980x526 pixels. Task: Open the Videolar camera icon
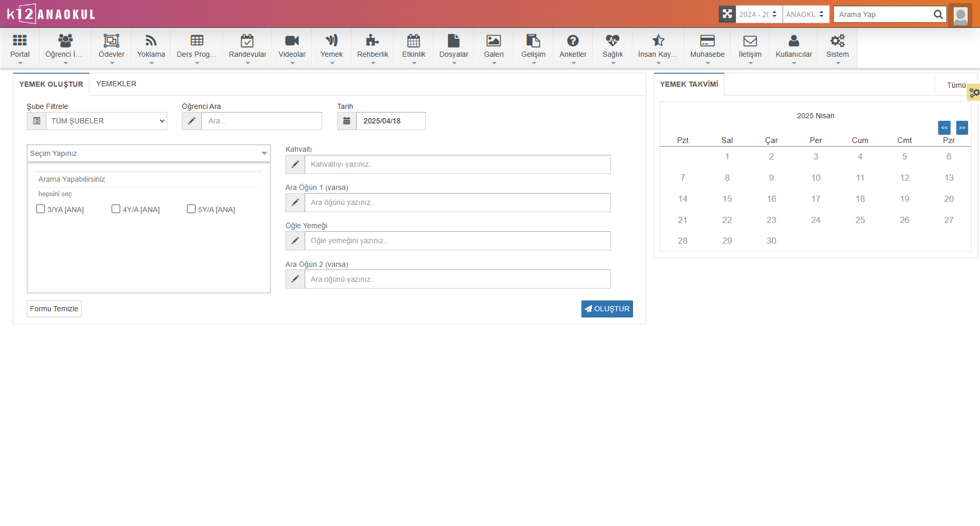(x=292, y=40)
